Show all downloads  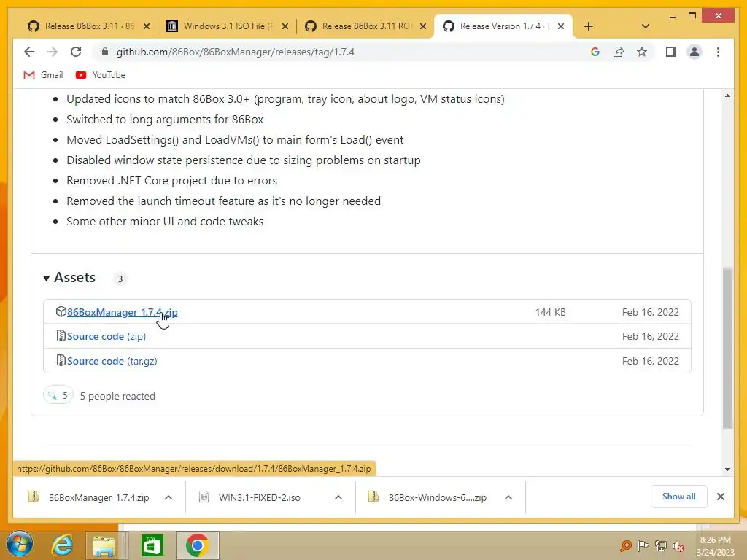(678, 497)
